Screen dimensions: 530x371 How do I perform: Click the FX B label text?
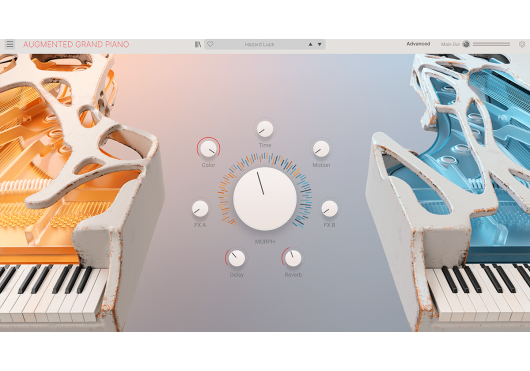point(330,225)
